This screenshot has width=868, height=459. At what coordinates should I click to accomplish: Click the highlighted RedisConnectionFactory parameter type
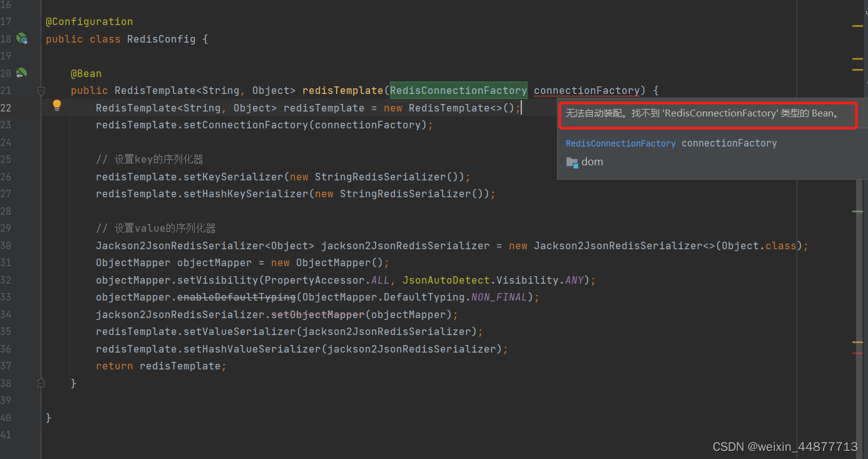pos(458,90)
